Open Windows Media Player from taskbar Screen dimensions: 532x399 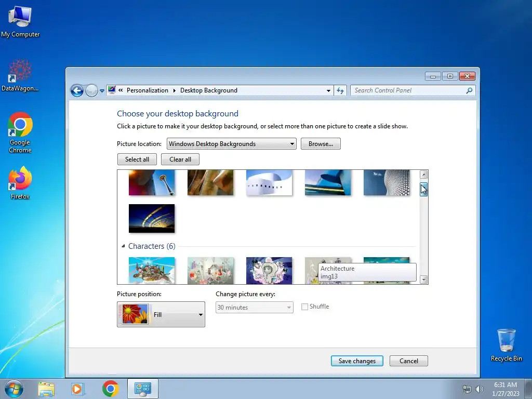(x=78, y=389)
